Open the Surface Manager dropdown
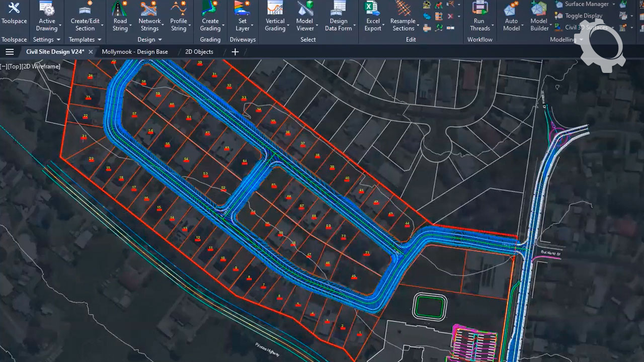The width and height of the screenshot is (644, 362). click(613, 5)
